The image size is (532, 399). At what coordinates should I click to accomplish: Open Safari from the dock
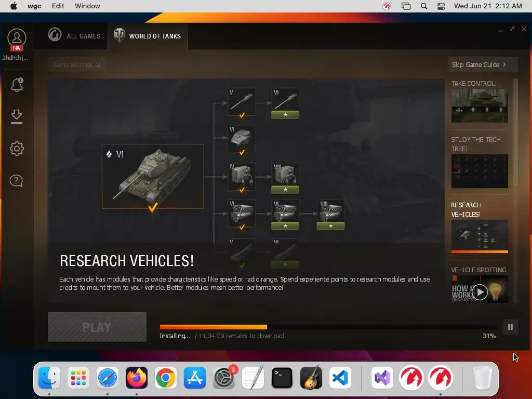tap(108, 378)
